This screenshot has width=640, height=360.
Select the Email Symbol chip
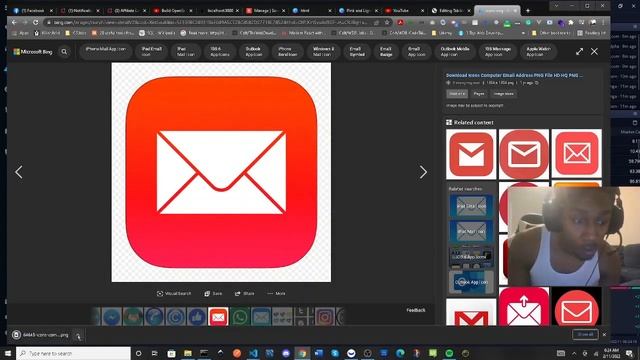click(x=357, y=51)
